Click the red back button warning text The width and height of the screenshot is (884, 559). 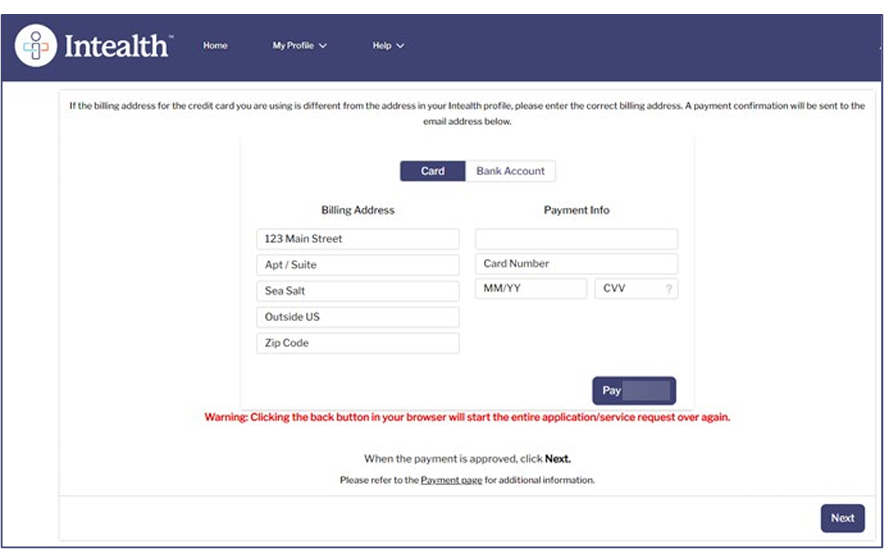(x=467, y=418)
